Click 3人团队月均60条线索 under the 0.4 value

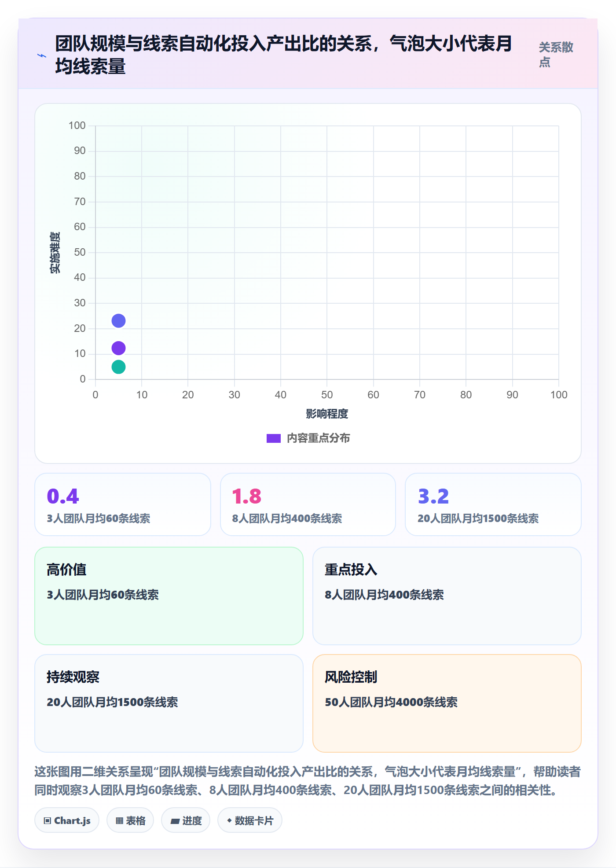click(x=99, y=519)
